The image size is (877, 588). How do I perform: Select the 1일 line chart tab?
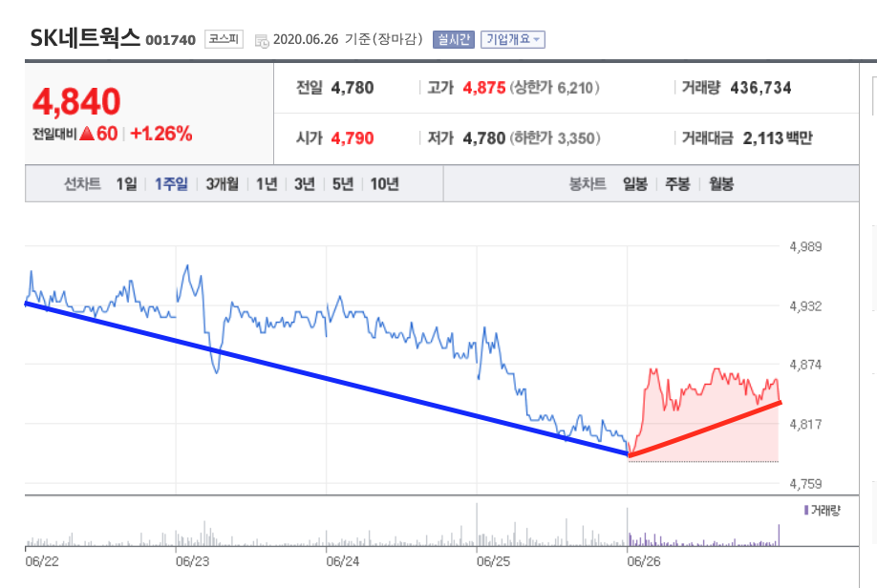tap(126, 184)
